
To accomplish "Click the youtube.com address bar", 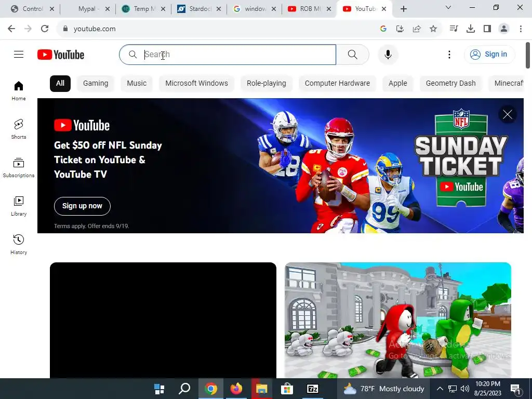I will point(217,29).
